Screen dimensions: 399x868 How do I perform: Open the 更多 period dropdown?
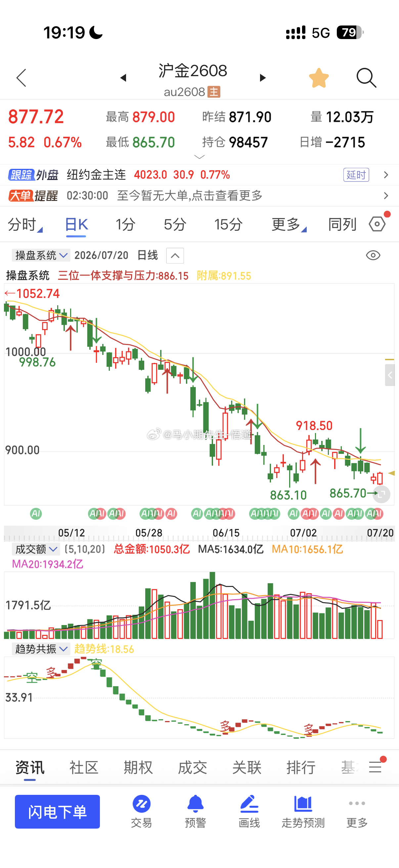(x=289, y=224)
